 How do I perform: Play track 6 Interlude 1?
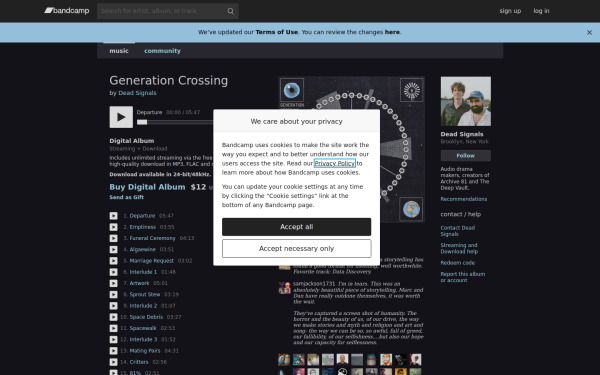coord(114,272)
